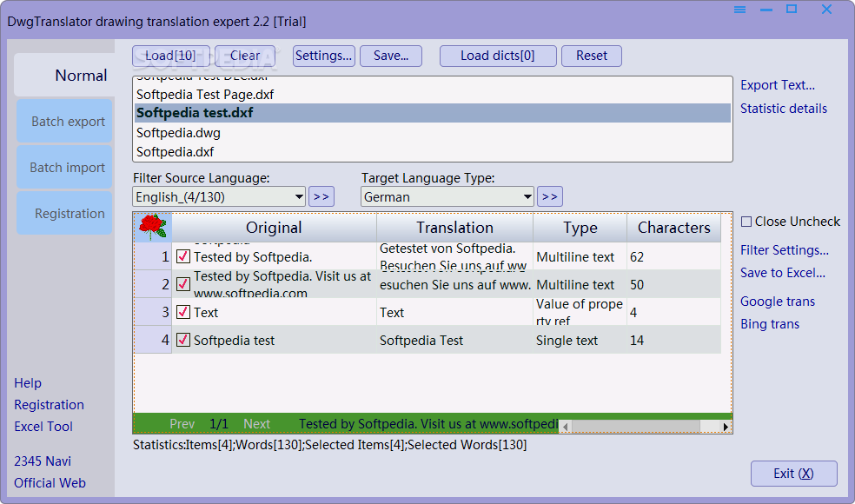Screen dimensions: 855x504
Task: Open the Registration tab in sidebar
Action: (64, 213)
